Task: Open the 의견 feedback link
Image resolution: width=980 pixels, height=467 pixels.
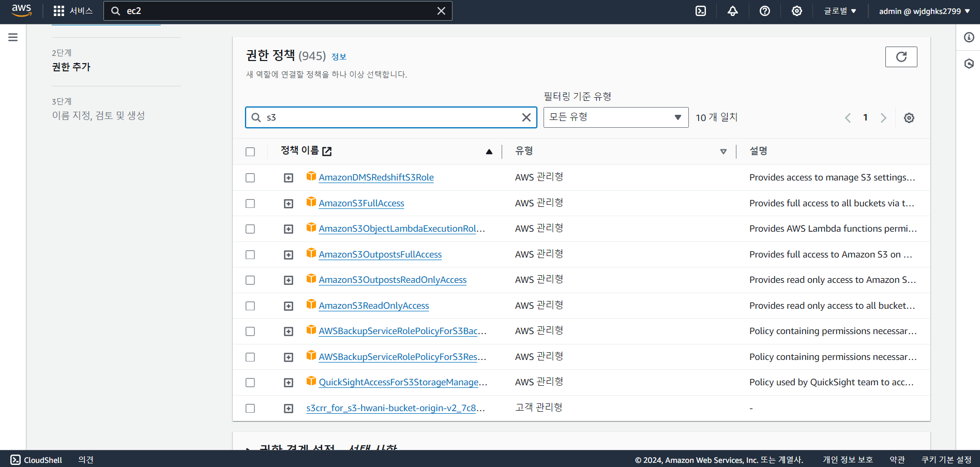Action: pyautogui.click(x=86, y=460)
